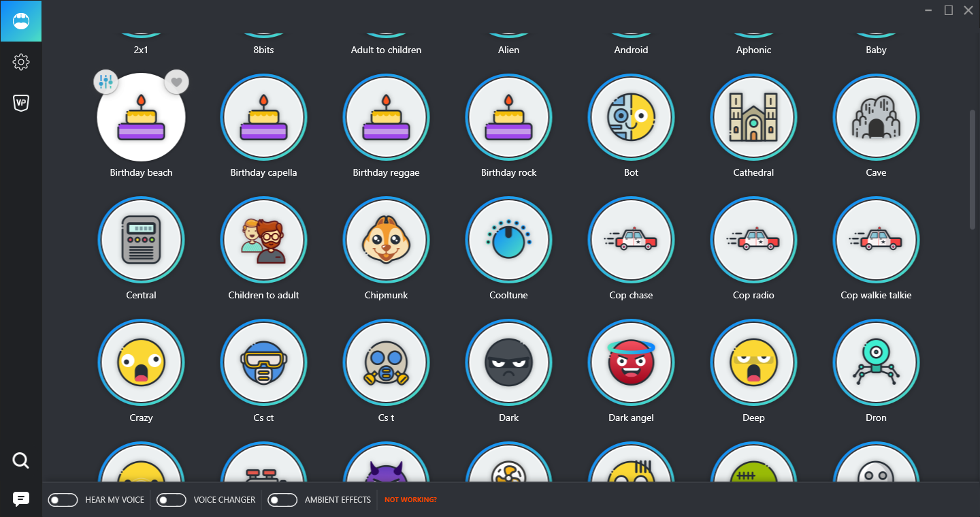Open the VP Voicemod Pro sidebar tab
The height and width of the screenshot is (517, 980).
pyautogui.click(x=21, y=103)
